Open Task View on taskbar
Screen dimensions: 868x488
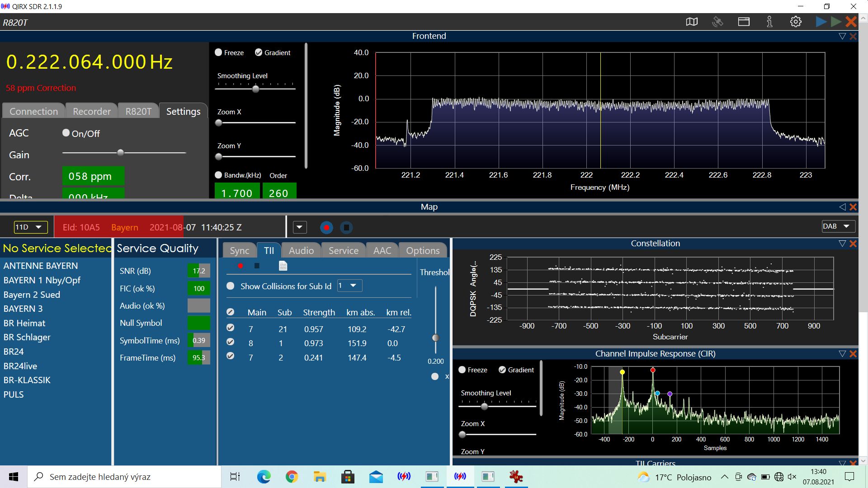pos(235,476)
